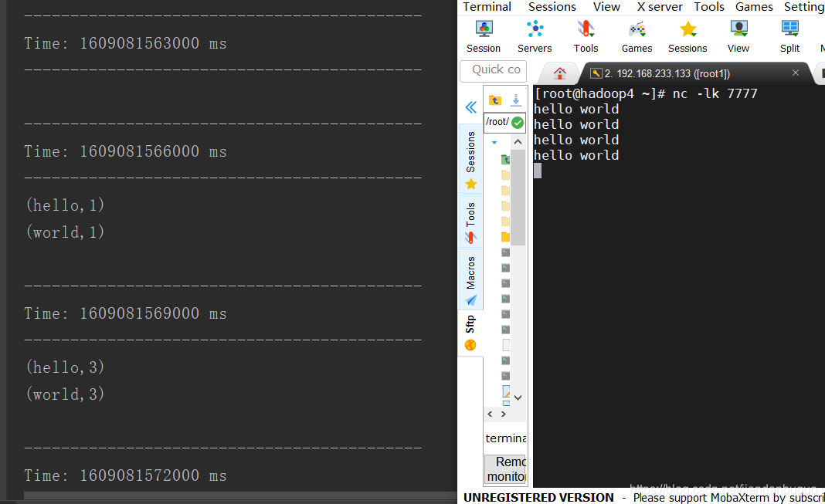Click the SFTP list scroll down arrow
Viewport: 825px width, 504px height.
tap(518, 397)
